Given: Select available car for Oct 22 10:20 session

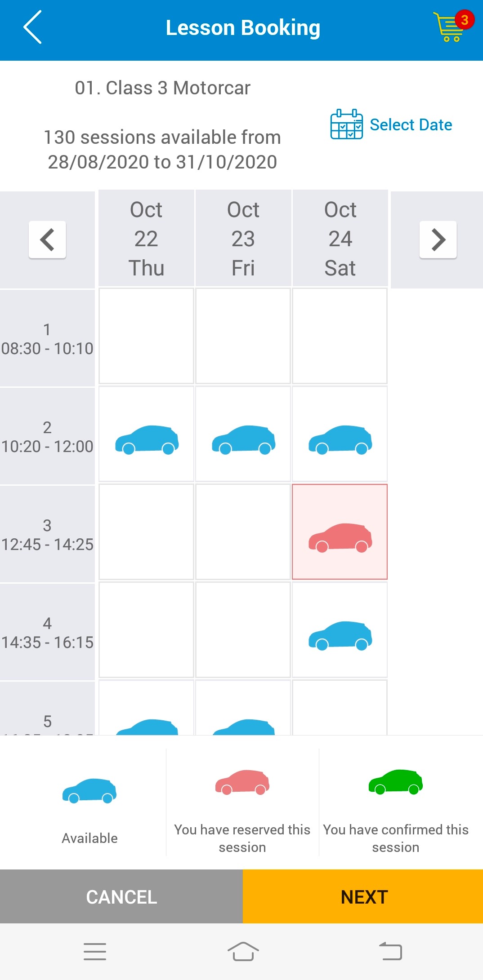Looking at the screenshot, I should [147, 439].
